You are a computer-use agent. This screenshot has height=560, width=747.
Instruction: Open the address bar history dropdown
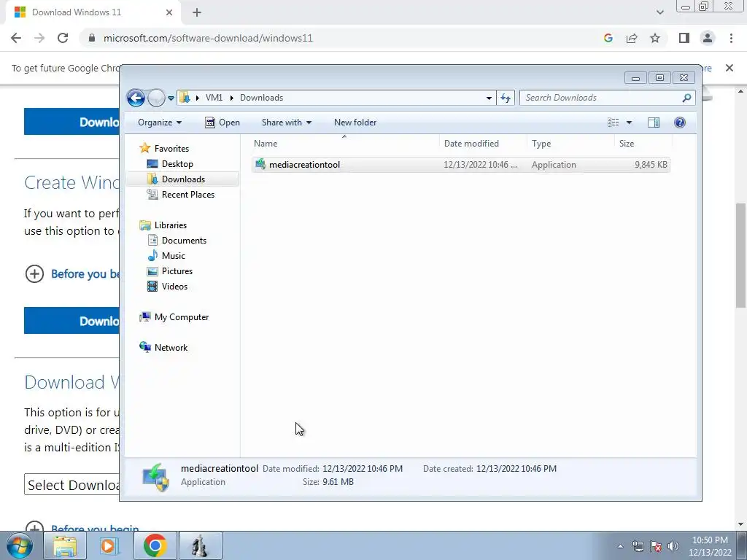click(489, 98)
